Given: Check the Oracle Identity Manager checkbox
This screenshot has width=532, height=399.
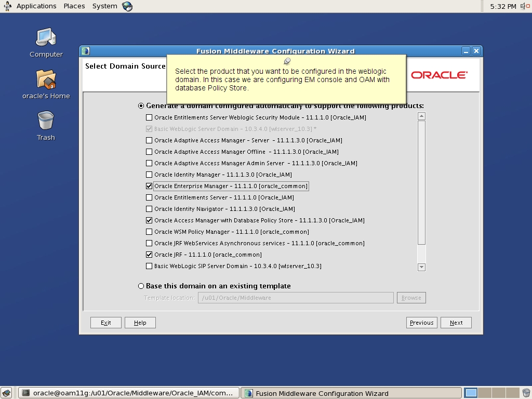Looking at the screenshot, I should tap(148, 175).
